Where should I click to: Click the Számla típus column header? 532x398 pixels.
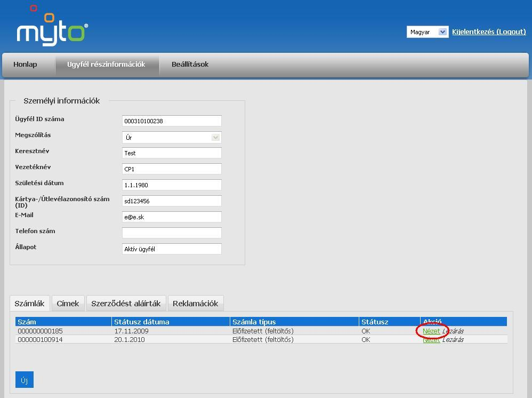[294, 322]
